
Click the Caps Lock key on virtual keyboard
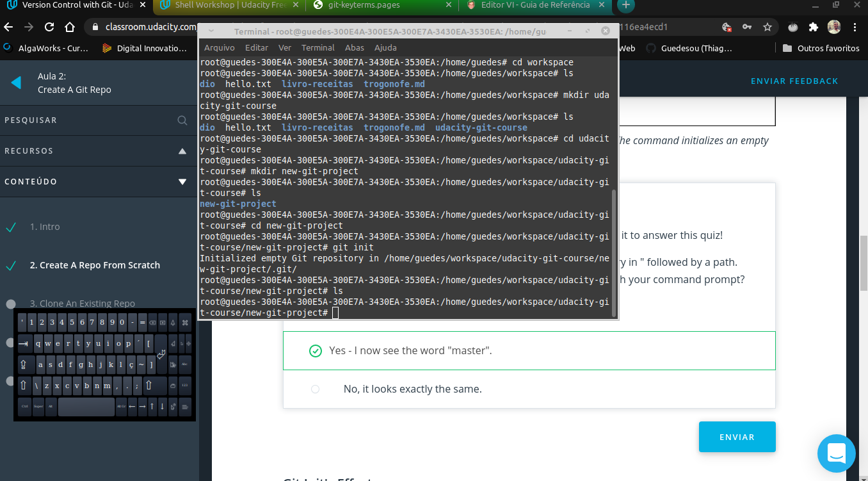[26, 364]
